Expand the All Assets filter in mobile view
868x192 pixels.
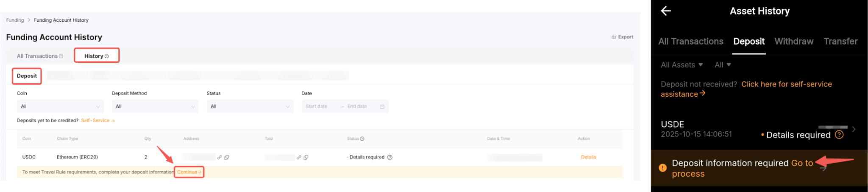(x=682, y=65)
